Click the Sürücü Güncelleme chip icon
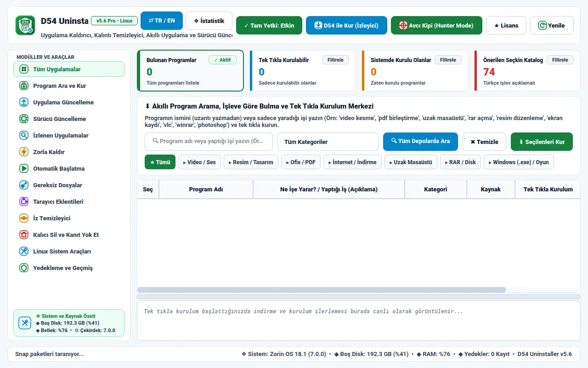Viewport: 588px width, 368px height. point(24,119)
